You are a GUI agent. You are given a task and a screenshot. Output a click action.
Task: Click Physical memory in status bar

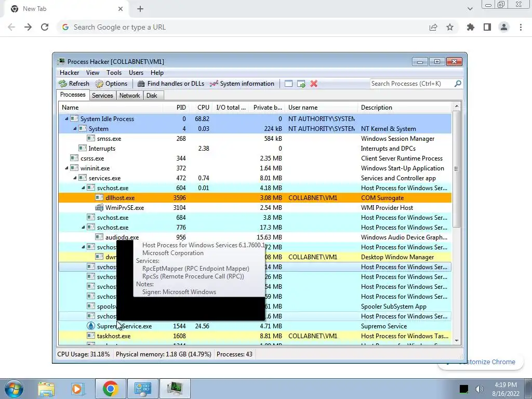[x=164, y=354]
